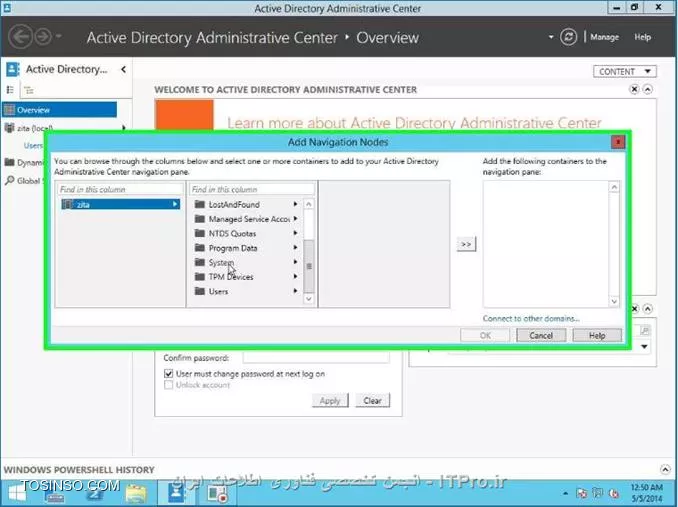Open Learn more about Administrative Center link
Viewport: 678px width, 507px height.
414,123
